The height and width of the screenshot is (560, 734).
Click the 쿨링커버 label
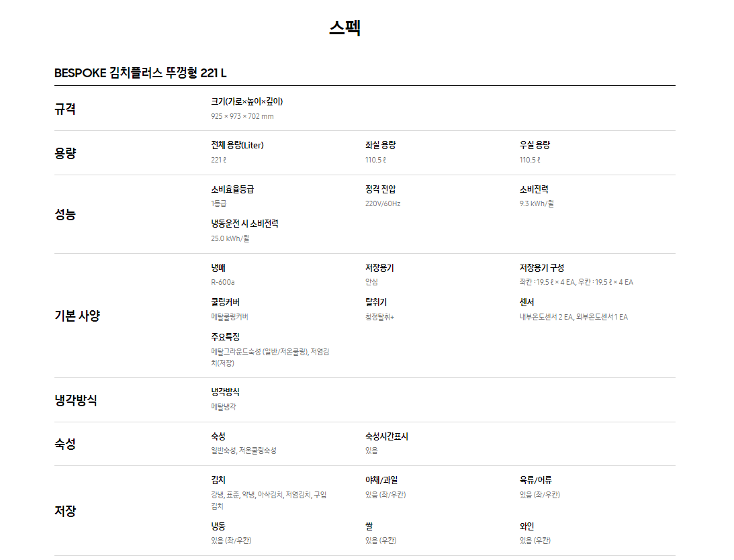click(x=225, y=302)
